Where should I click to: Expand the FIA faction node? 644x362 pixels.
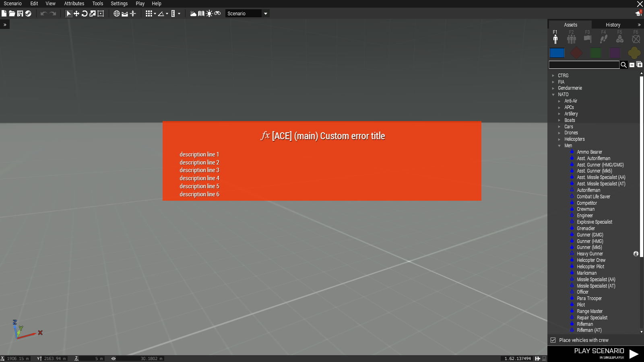pyautogui.click(x=553, y=82)
